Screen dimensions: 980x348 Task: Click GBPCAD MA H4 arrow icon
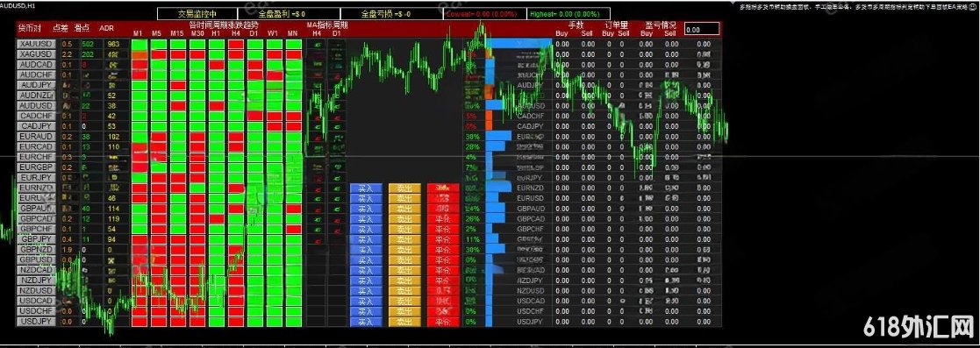tap(318, 219)
